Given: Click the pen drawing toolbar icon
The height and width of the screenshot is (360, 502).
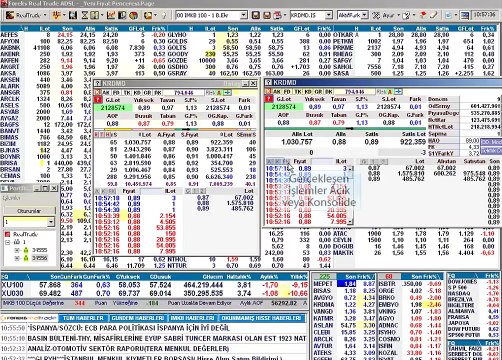Looking at the screenshot, I should (x=433, y=15).
